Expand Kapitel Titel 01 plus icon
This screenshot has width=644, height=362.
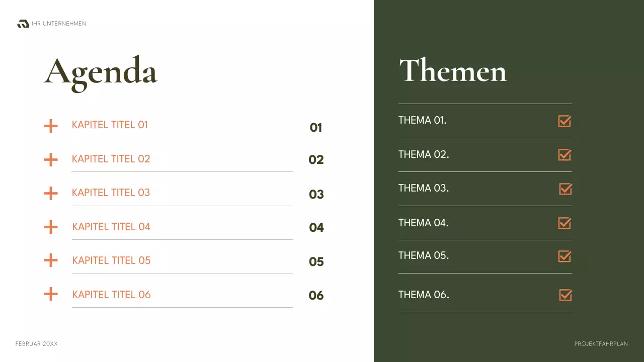pos(51,126)
